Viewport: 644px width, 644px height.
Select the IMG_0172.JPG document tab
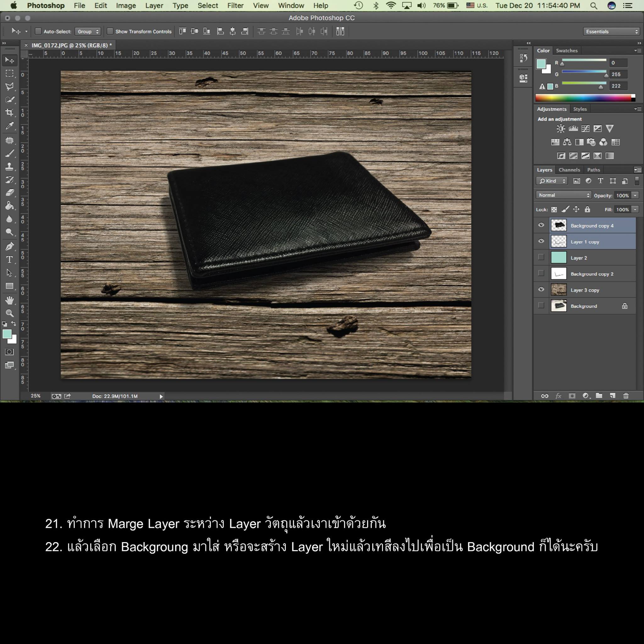click(72, 45)
